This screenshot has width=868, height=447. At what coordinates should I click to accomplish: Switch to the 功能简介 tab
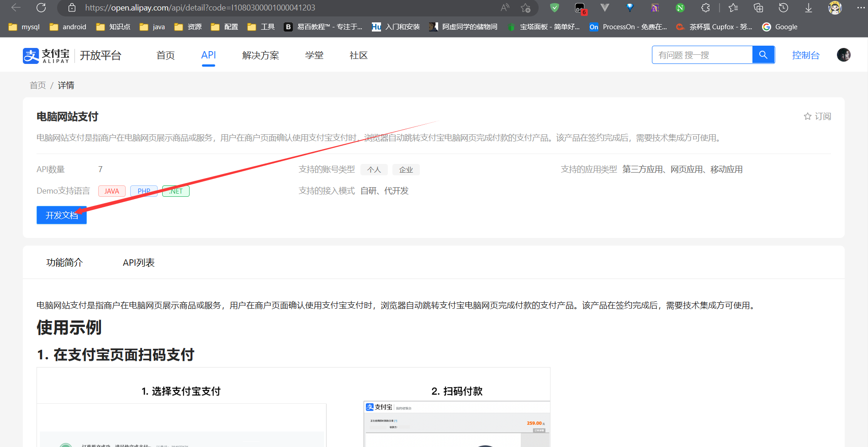[x=64, y=263]
